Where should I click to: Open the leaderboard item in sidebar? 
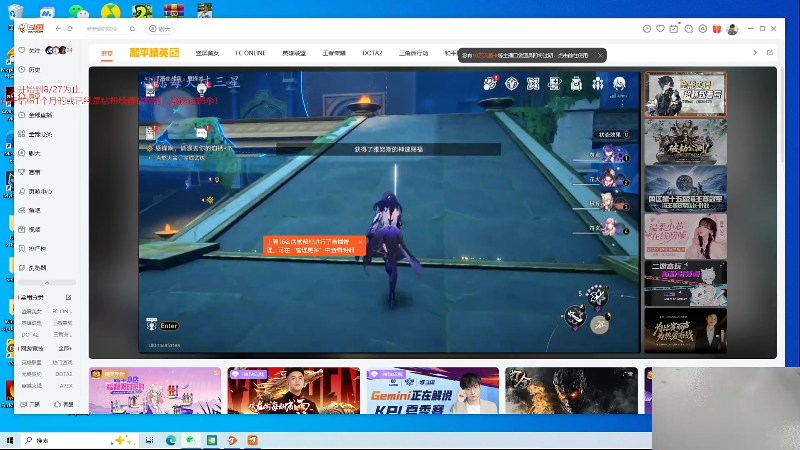click(x=32, y=248)
